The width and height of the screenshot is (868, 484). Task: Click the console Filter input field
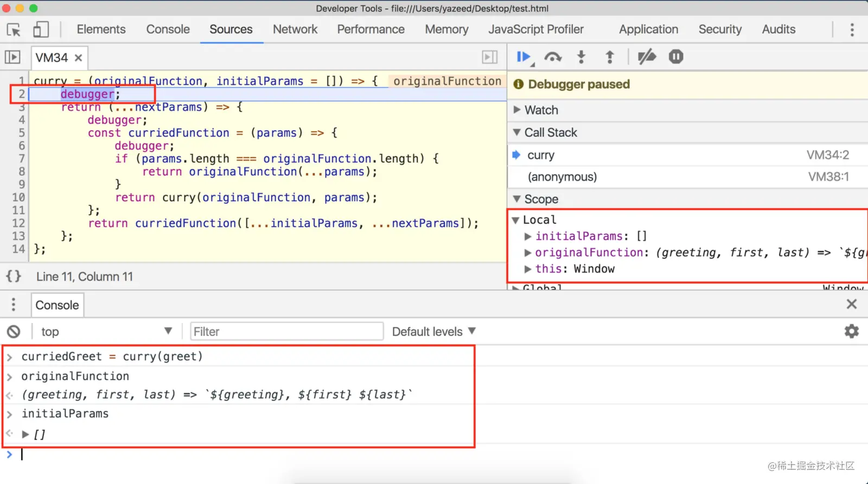[286, 332]
